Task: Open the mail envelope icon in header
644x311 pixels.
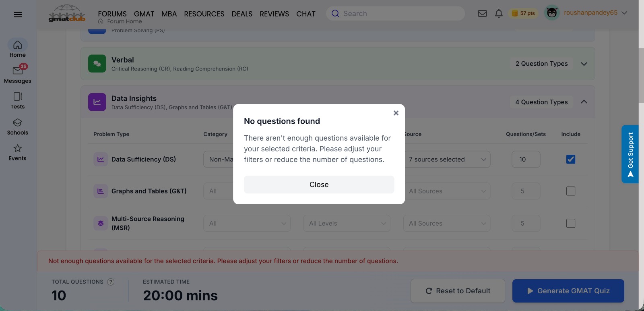Action: coord(482,14)
